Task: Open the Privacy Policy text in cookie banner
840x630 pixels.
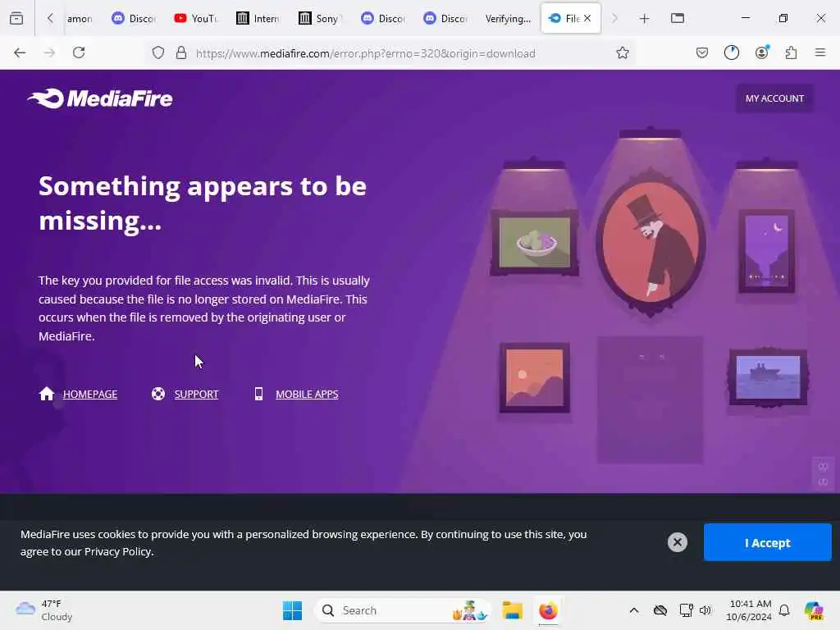Action: (118, 551)
